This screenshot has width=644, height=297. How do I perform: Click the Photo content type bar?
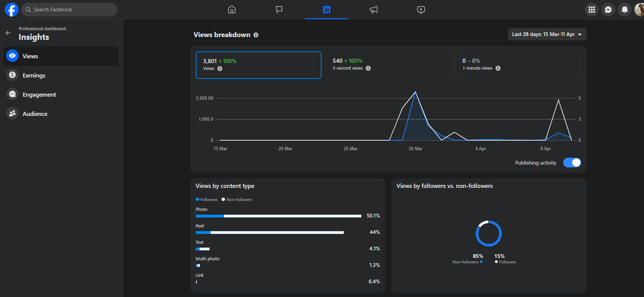point(279,216)
